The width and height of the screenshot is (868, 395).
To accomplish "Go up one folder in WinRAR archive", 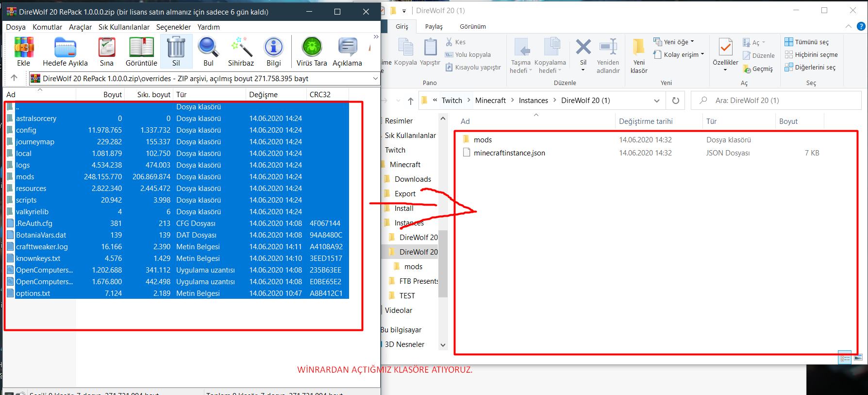I will point(14,78).
